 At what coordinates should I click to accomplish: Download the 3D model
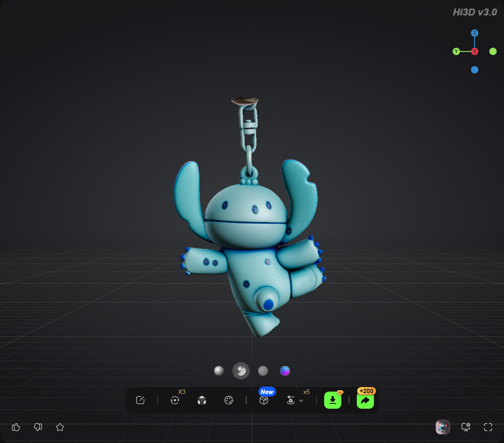(x=333, y=400)
